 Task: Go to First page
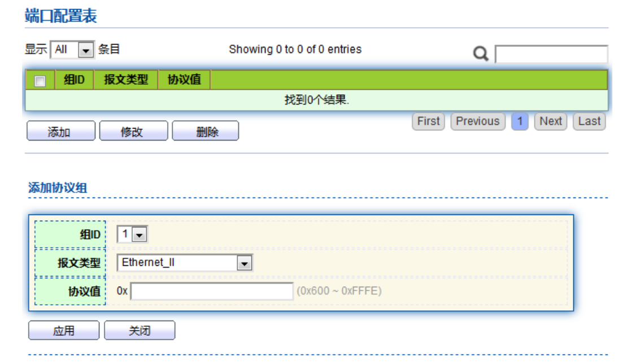428,121
